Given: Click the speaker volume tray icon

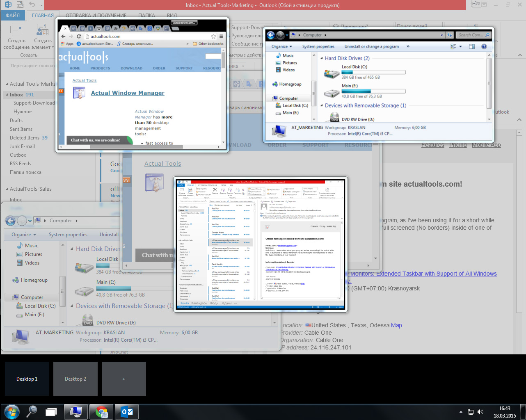Looking at the screenshot, I should pos(480,412).
